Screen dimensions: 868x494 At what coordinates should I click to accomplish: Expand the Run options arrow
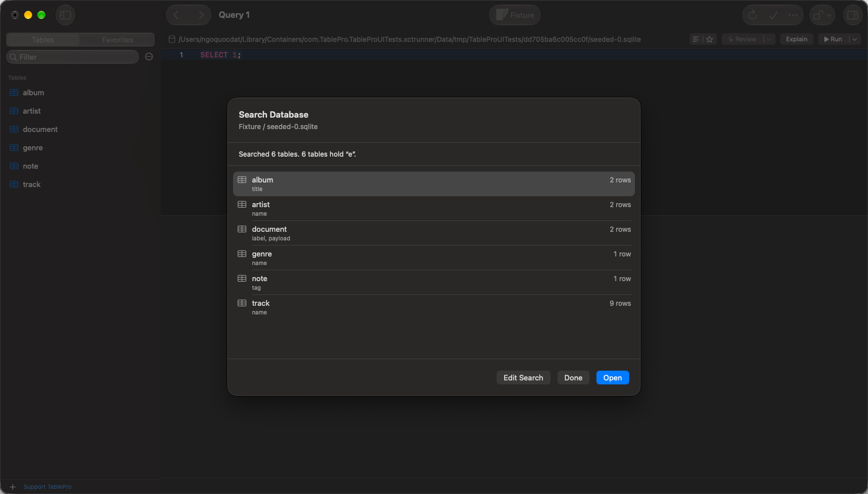[x=854, y=39]
